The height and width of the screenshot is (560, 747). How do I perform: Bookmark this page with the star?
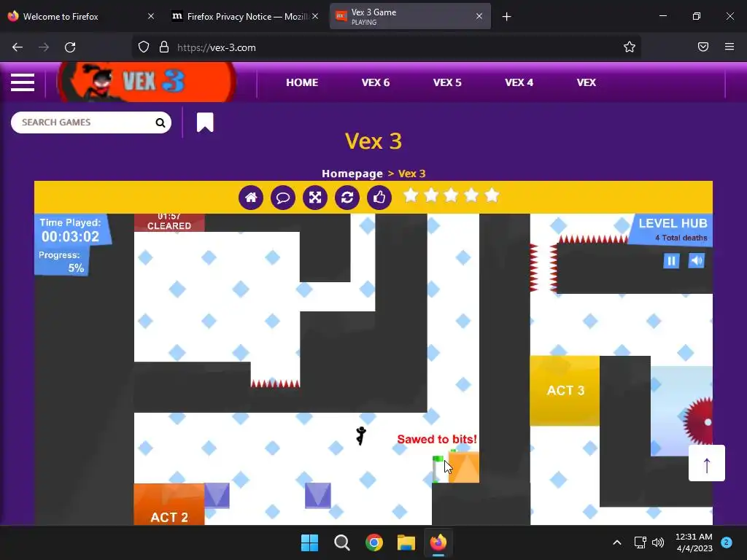click(630, 47)
